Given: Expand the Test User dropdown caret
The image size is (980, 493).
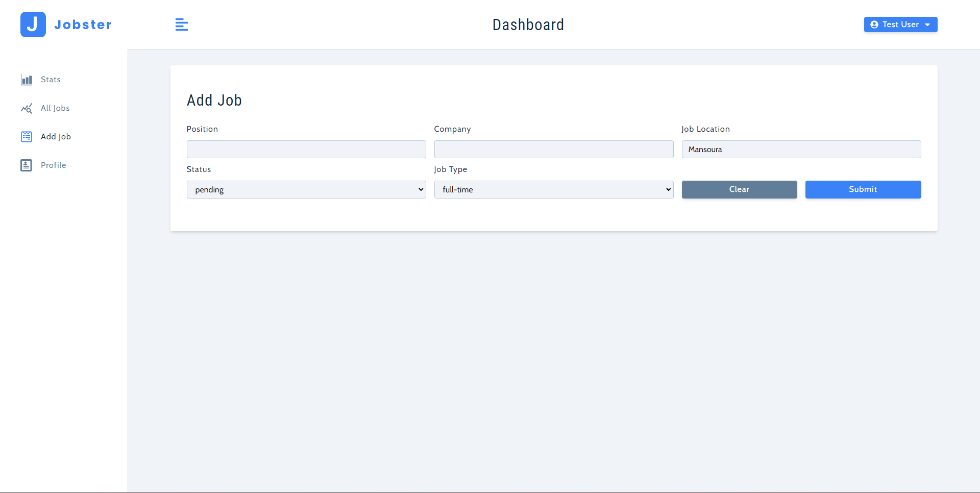Looking at the screenshot, I should (x=927, y=25).
